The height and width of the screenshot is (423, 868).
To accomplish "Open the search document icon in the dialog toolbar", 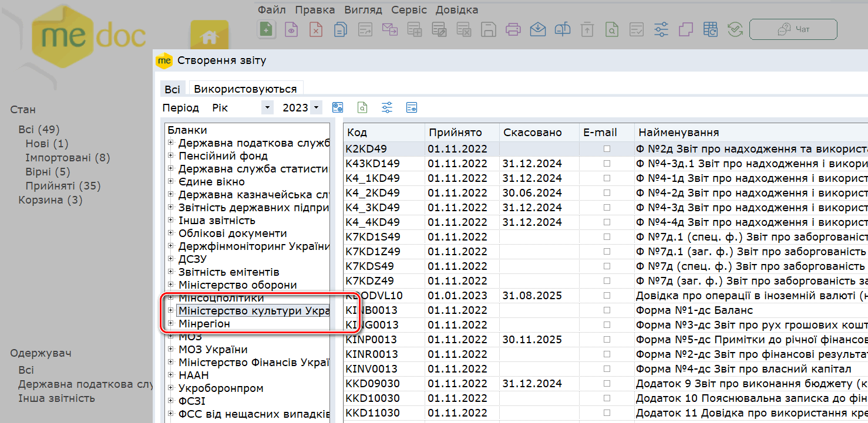I will click(362, 107).
